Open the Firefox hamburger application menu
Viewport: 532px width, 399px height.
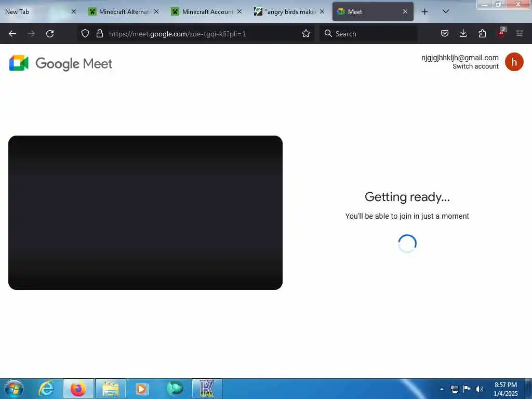[x=519, y=33]
